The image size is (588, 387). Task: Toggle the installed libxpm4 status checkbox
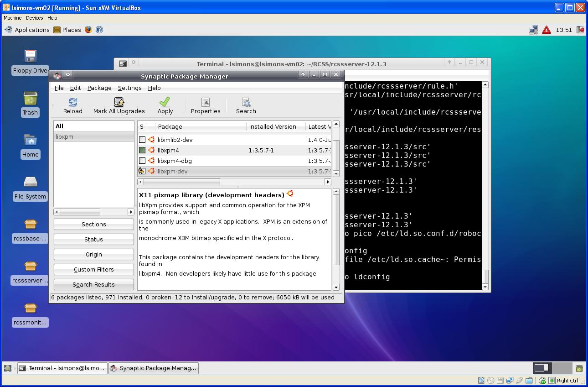(142, 150)
